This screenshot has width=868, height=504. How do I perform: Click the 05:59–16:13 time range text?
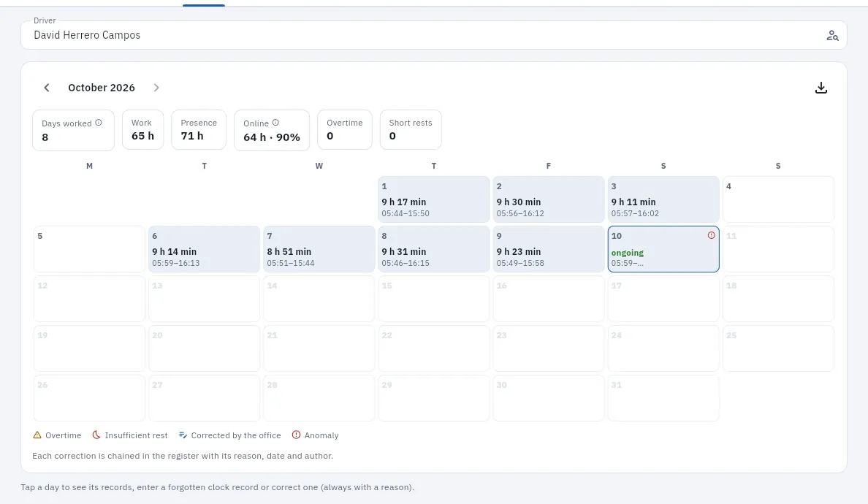click(176, 264)
